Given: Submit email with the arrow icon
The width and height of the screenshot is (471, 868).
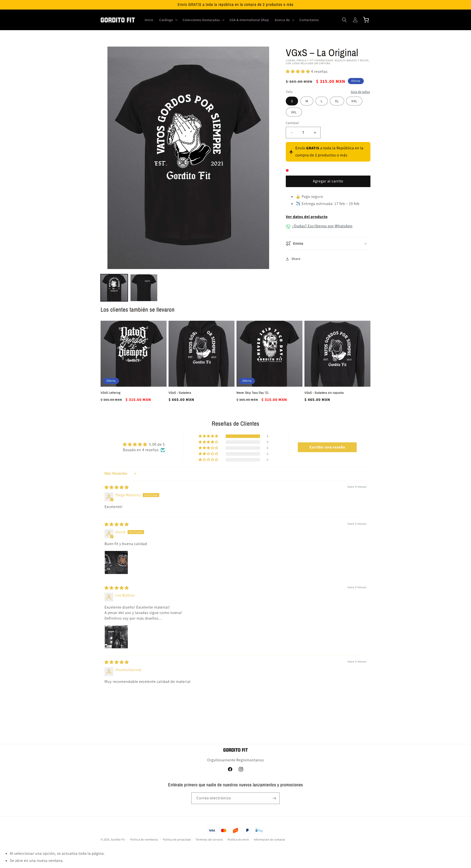Looking at the screenshot, I should pos(274,798).
